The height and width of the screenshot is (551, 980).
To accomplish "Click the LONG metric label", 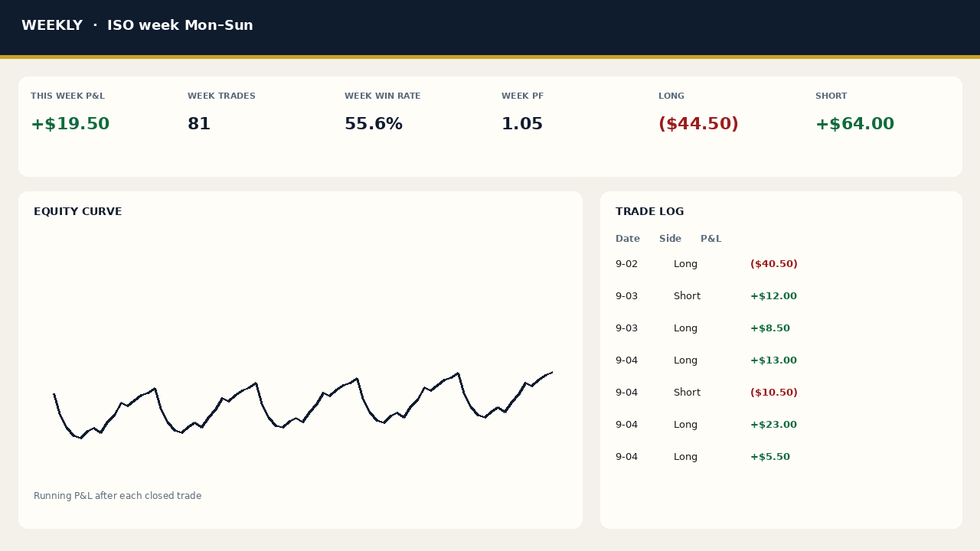I will click(671, 96).
